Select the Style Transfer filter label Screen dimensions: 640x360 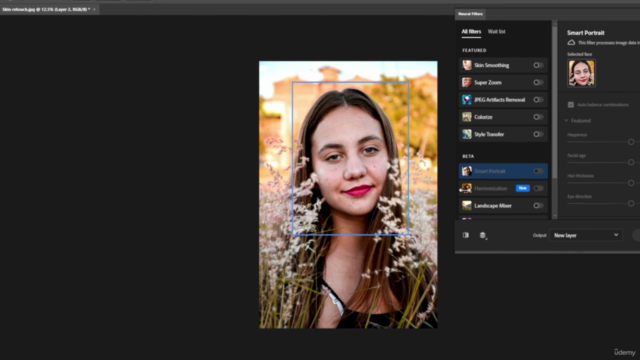click(489, 134)
